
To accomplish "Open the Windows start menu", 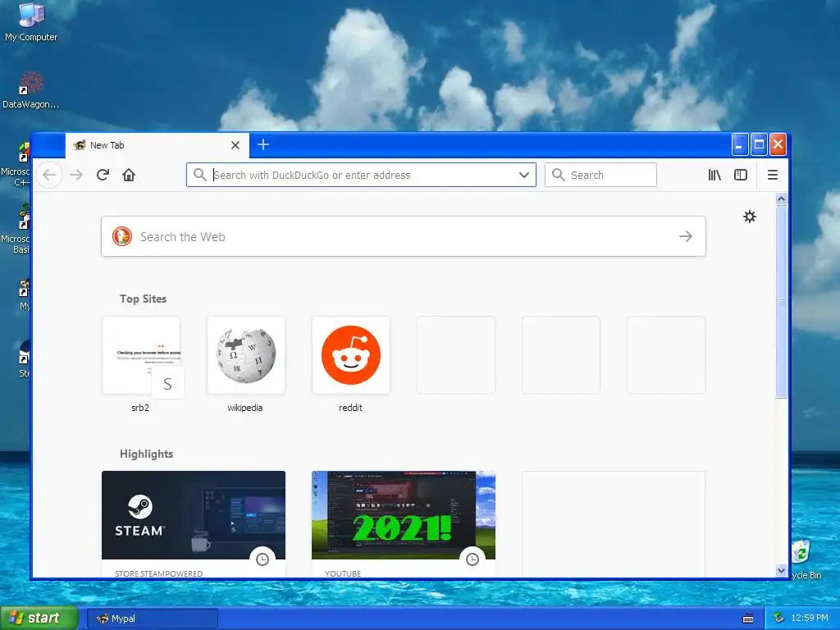I will click(39, 618).
